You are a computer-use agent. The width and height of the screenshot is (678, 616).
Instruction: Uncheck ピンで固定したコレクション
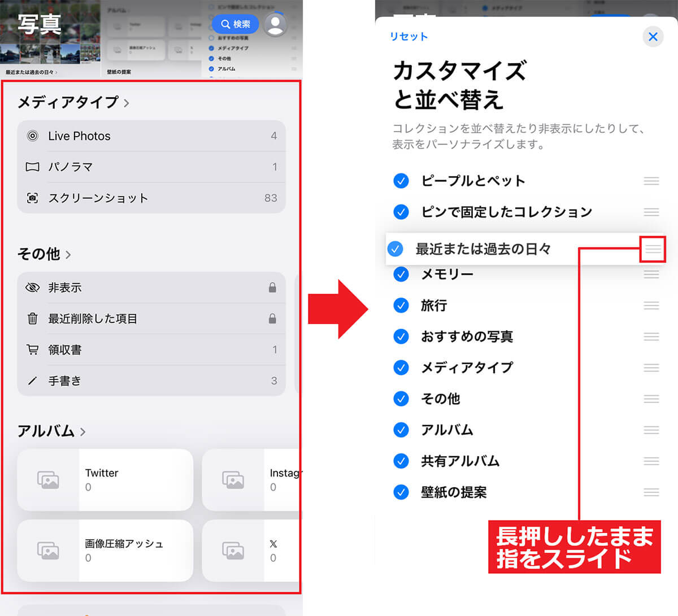[x=401, y=212]
